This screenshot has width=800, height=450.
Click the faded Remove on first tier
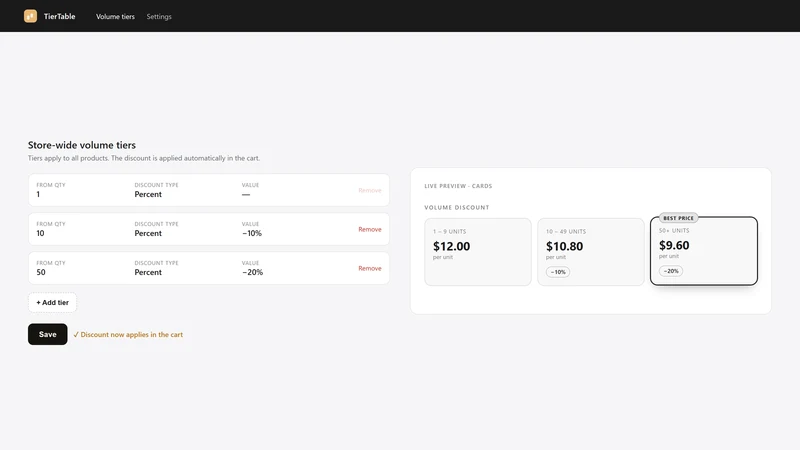[370, 190]
